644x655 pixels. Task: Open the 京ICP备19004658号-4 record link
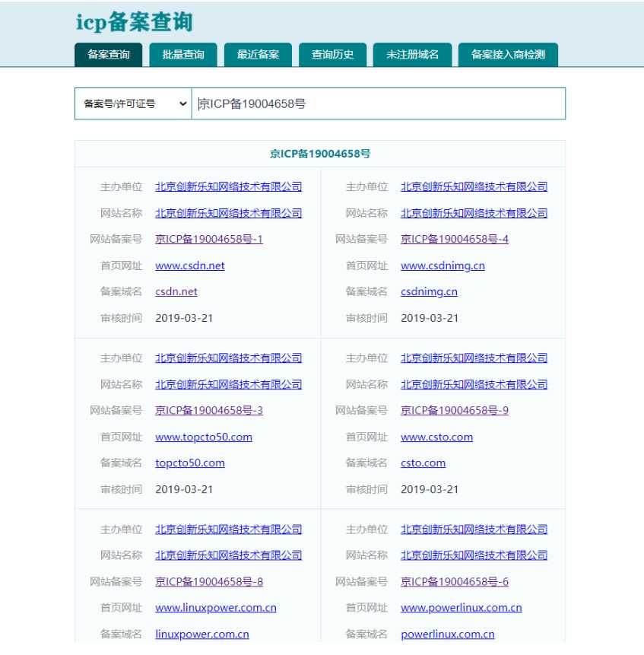(455, 239)
